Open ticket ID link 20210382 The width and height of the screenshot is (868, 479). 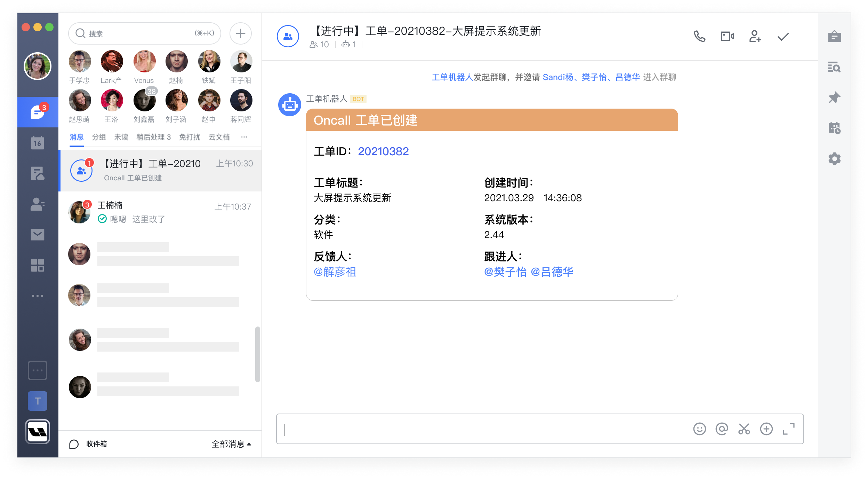pyautogui.click(x=383, y=151)
